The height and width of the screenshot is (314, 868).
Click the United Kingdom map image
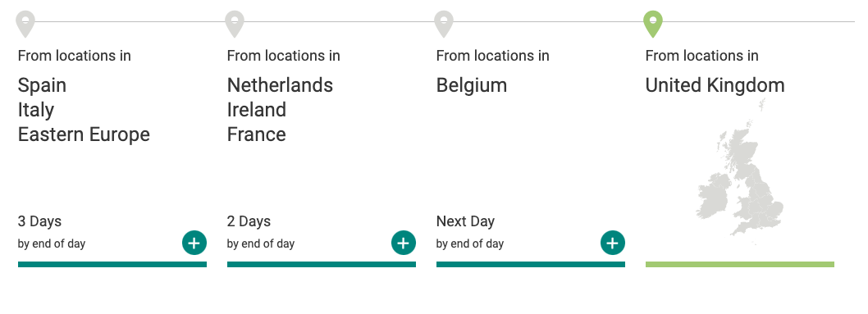[x=739, y=171]
